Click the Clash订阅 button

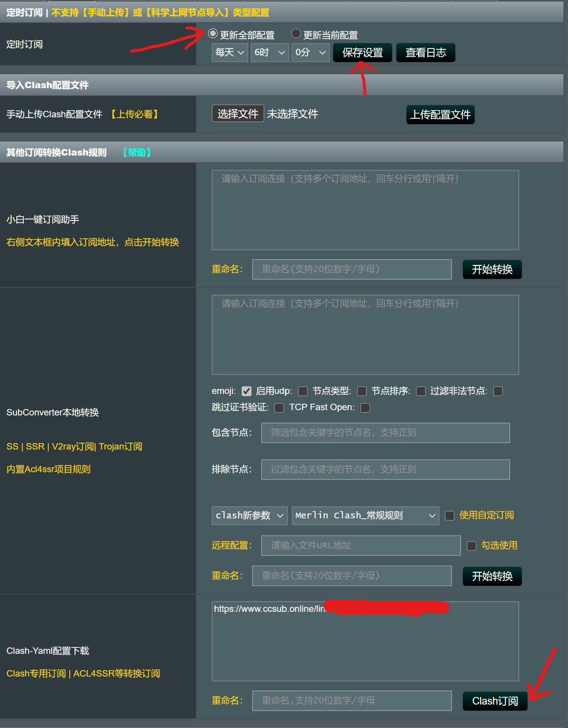point(495,701)
